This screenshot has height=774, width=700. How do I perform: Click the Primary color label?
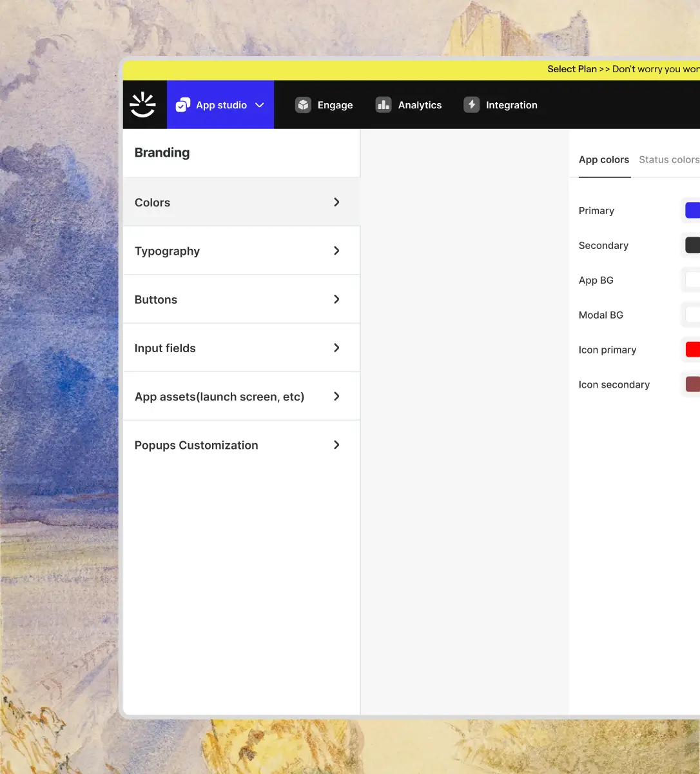click(x=596, y=211)
